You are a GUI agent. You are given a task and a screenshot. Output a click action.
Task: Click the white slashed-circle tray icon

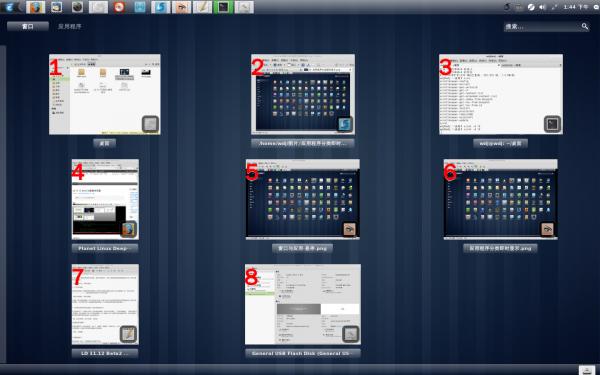[x=531, y=7]
